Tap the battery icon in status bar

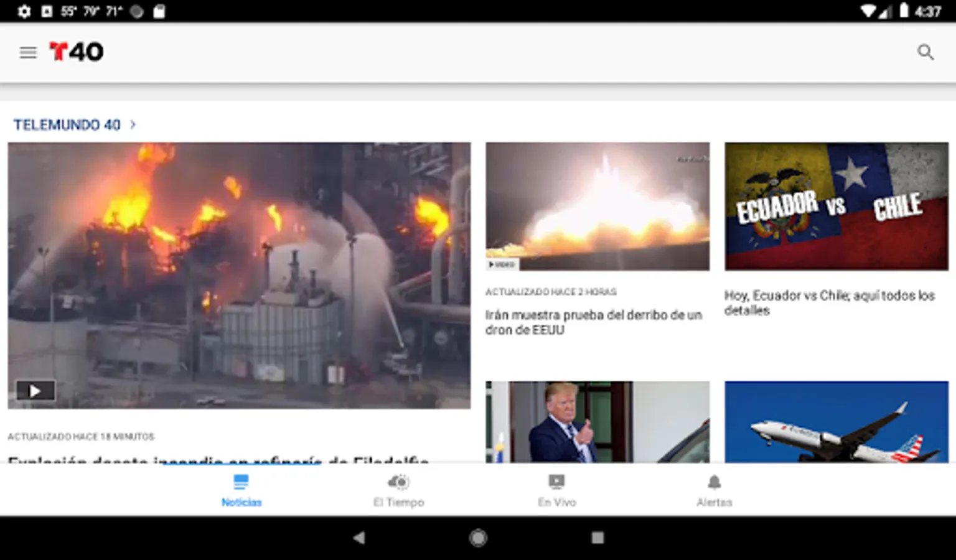click(904, 11)
